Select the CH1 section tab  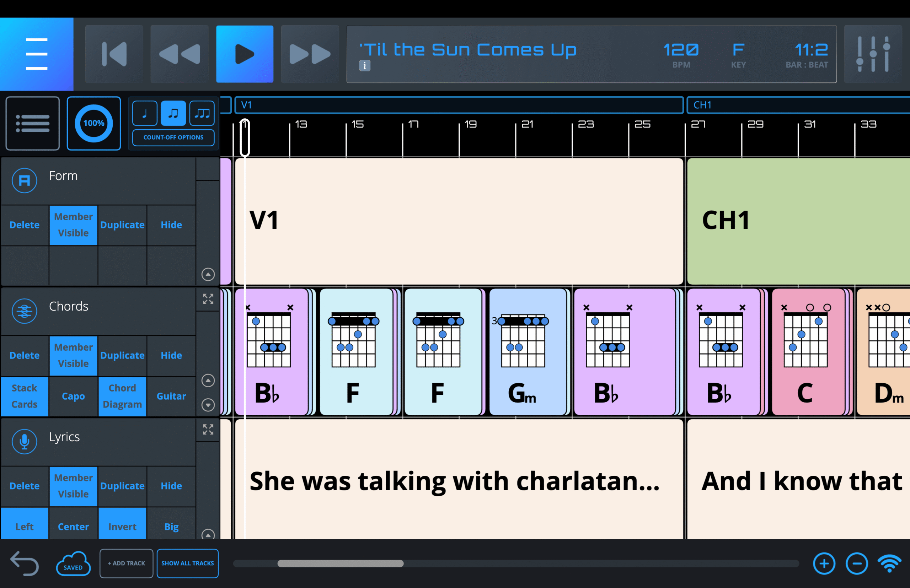click(798, 105)
